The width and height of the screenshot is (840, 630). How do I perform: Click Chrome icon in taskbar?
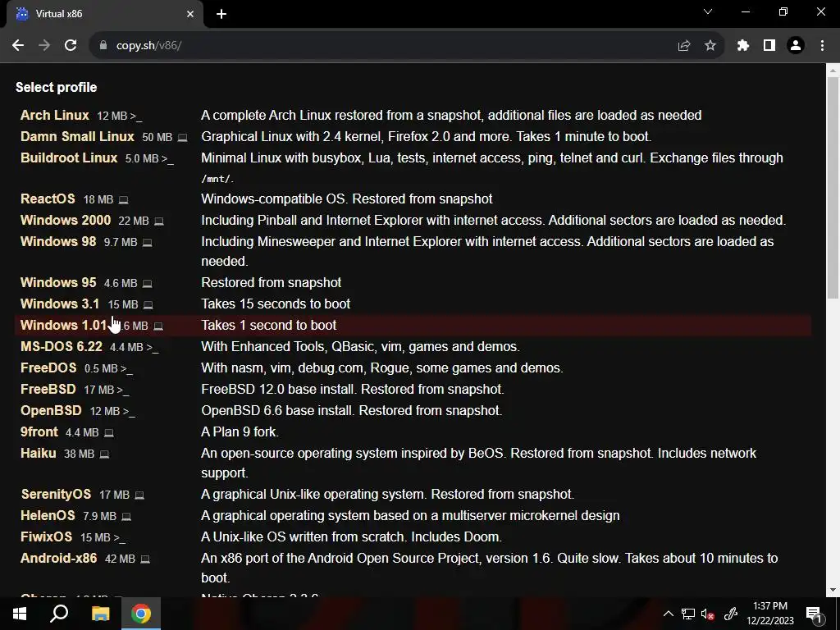coord(141,614)
